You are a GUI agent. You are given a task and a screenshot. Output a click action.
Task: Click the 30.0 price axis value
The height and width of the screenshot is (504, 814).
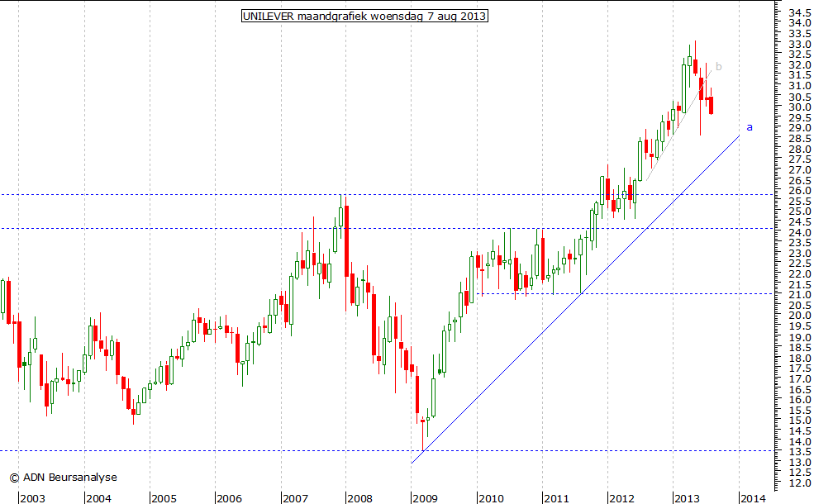point(799,107)
